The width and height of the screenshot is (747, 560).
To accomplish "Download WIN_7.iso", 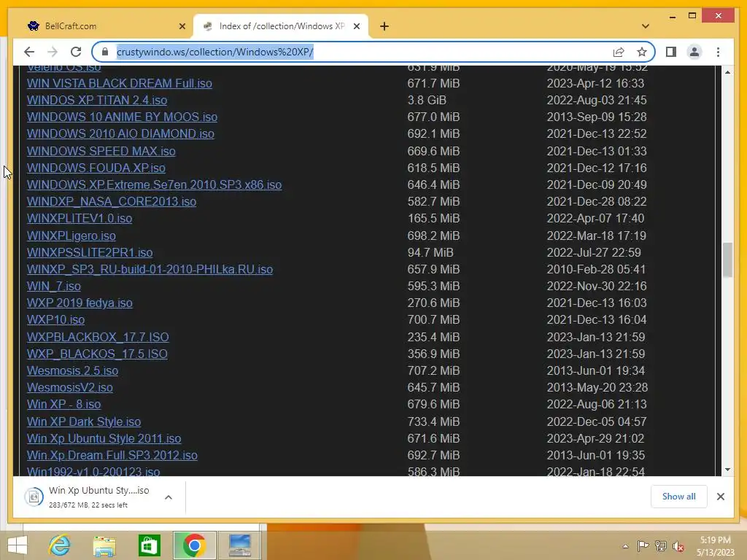I will [x=54, y=286].
